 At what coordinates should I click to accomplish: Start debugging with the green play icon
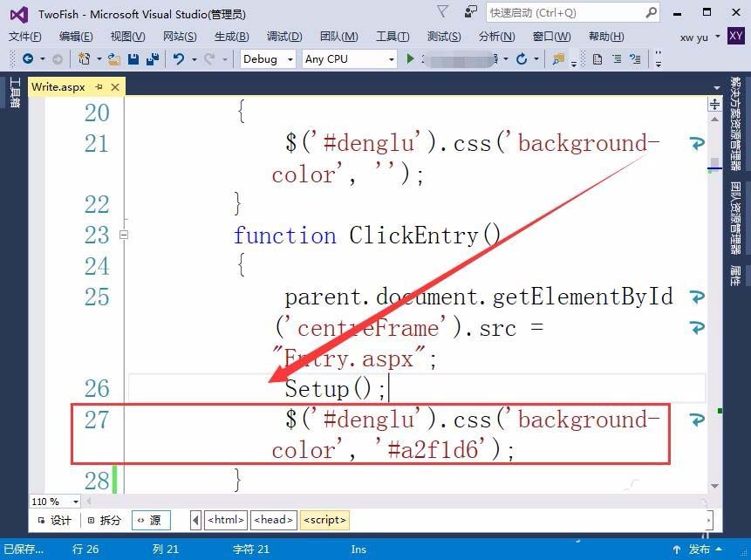click(410, 58)
